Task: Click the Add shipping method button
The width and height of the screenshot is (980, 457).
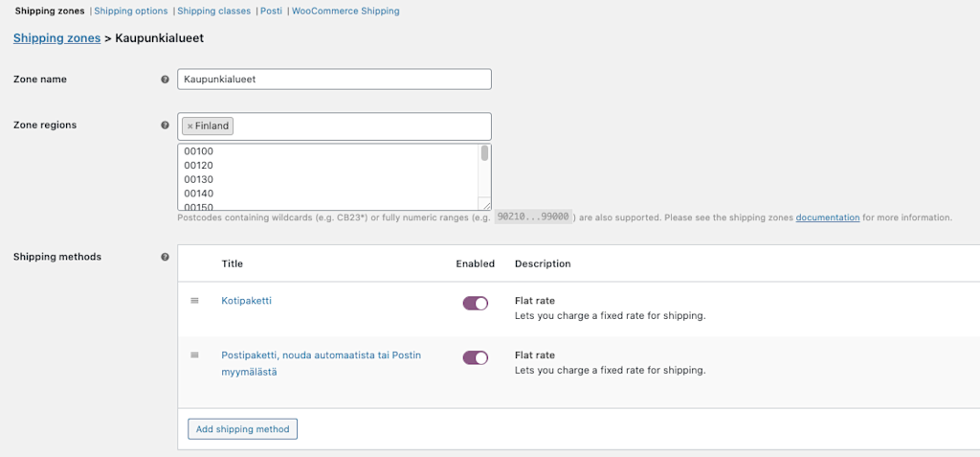Action: (x=242, y=429)
